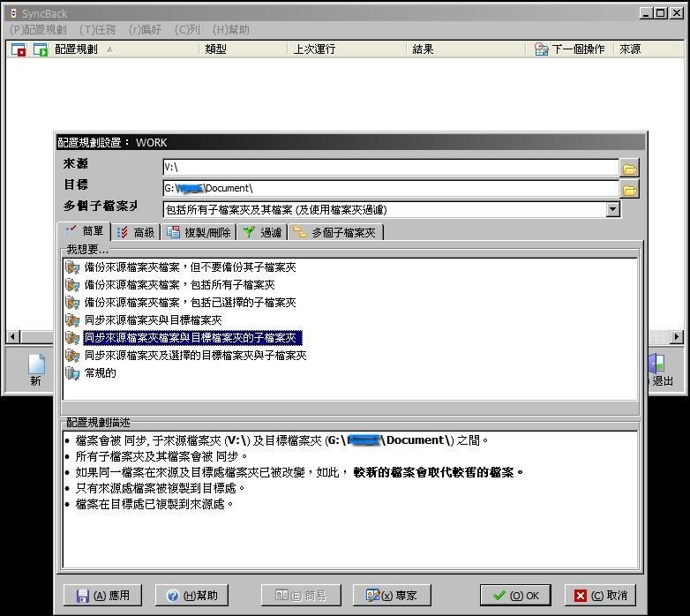Open the (H)幫助 menu in the menu bar
The width and height of the screenshot is (690, 616).
click(x=231, y=29)
